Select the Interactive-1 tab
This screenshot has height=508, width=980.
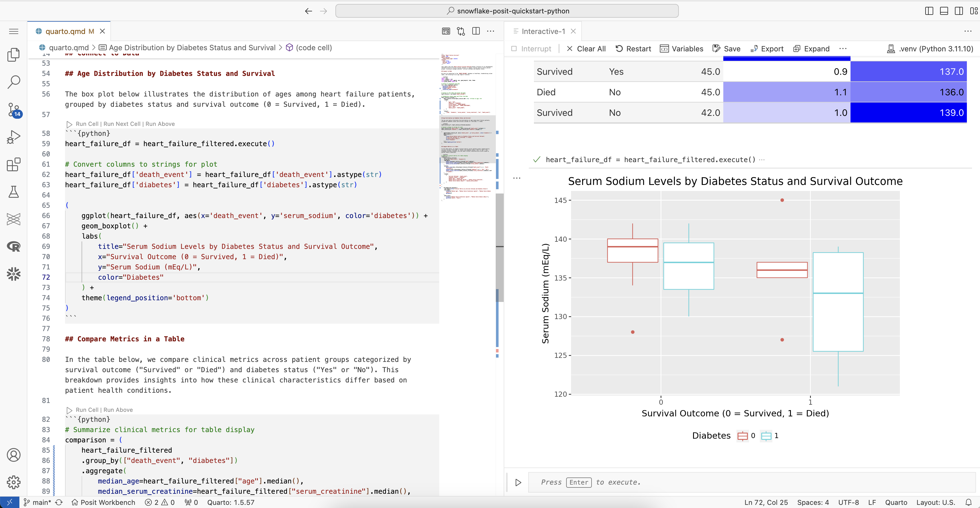coord(543,31)
